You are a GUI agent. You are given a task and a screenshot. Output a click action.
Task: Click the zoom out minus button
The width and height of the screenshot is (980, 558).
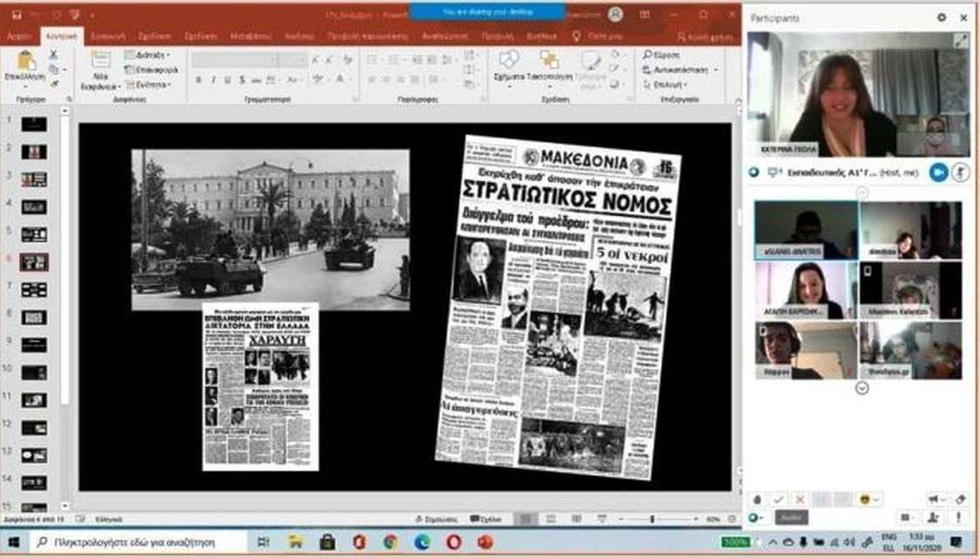coord(621,520)
